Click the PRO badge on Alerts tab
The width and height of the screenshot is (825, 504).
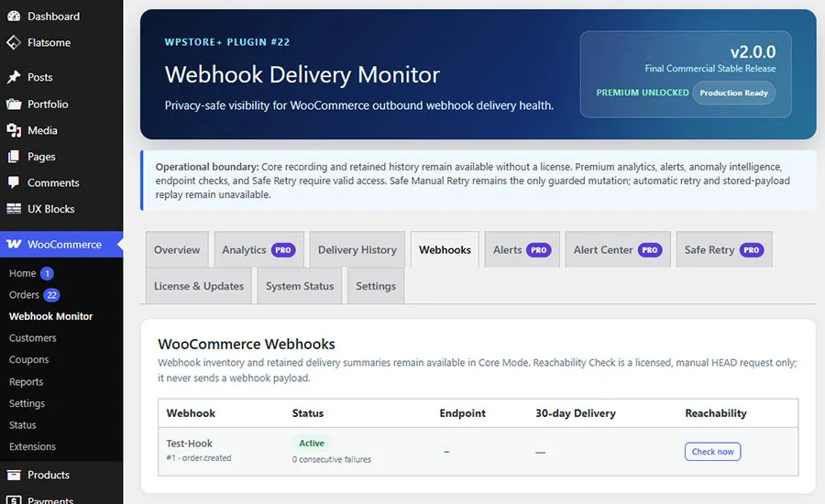coord(539,250)
